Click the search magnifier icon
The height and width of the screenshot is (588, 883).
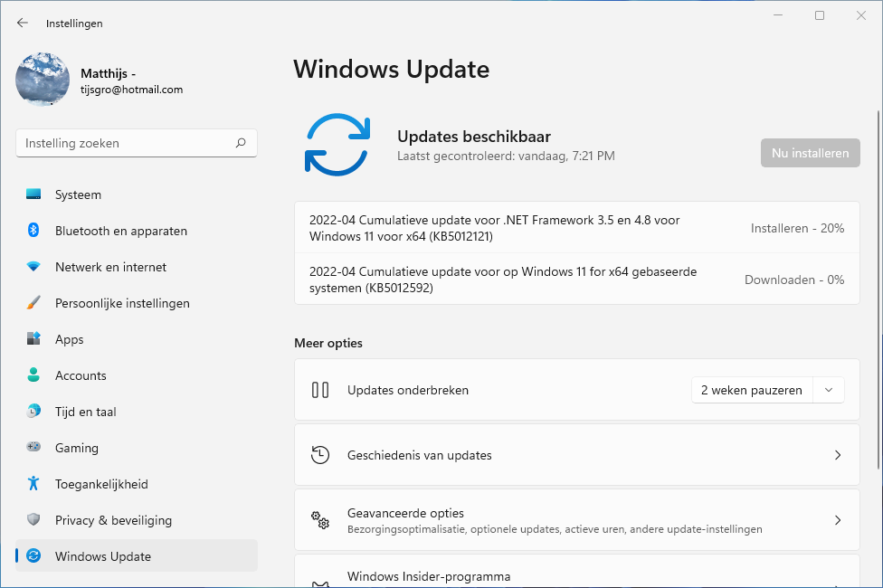[x=241, y=143]
